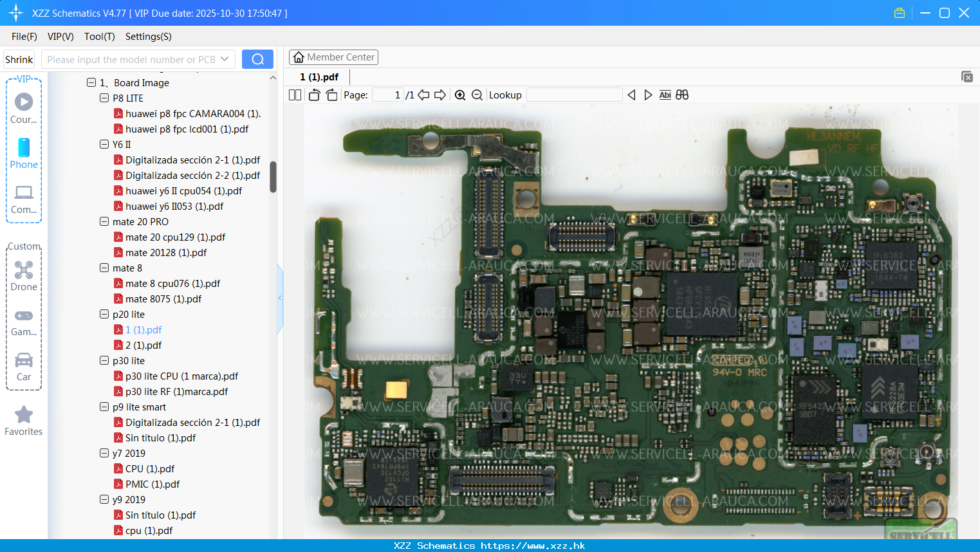This screenshot has width=980, height=552.
Task: Select Drone category in sidebar
Action: click(24, 276)
